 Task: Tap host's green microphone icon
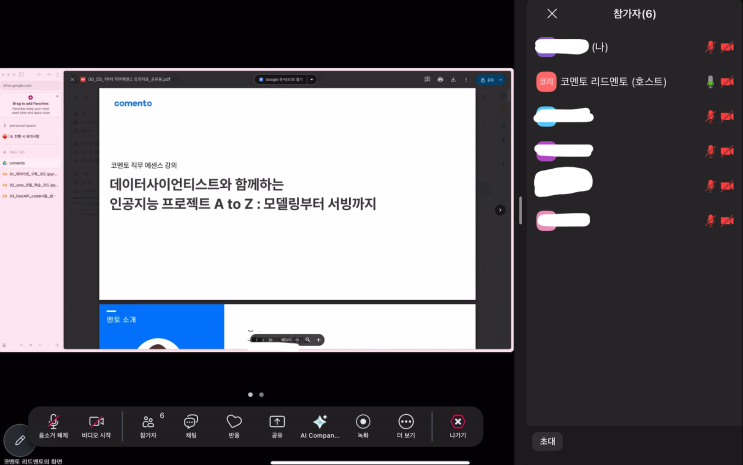711,82
